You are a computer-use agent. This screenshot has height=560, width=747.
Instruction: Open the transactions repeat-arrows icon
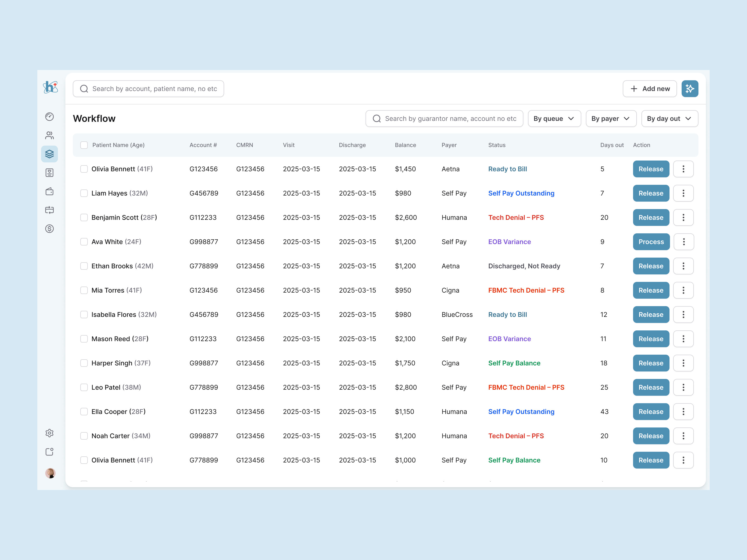point(50,210)
